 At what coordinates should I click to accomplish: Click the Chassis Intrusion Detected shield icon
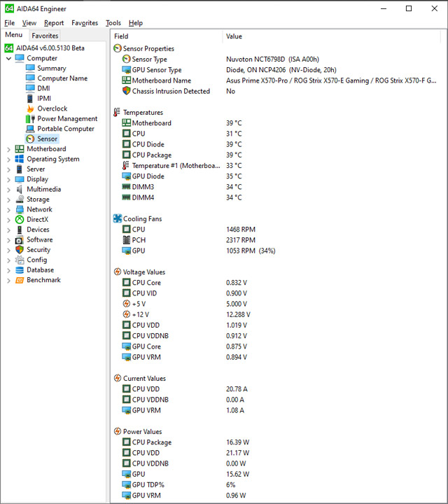pyautogui.click(x=127, y=91)
